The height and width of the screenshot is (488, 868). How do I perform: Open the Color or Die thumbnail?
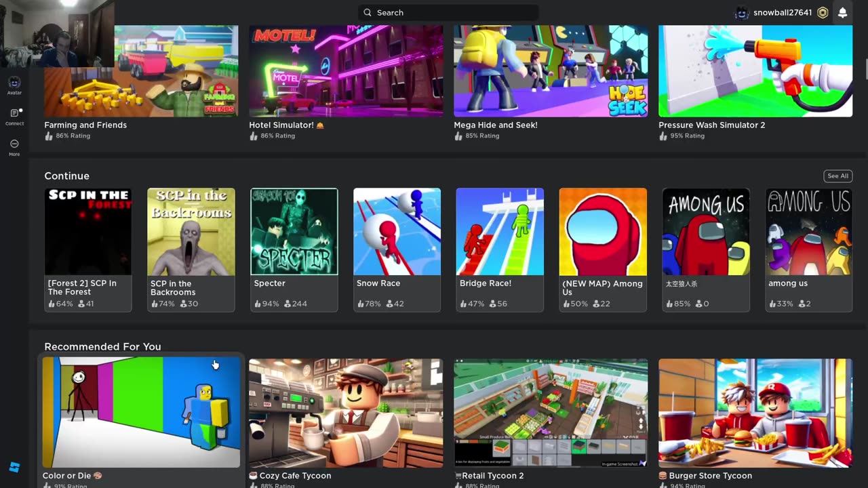coord(141,413)
